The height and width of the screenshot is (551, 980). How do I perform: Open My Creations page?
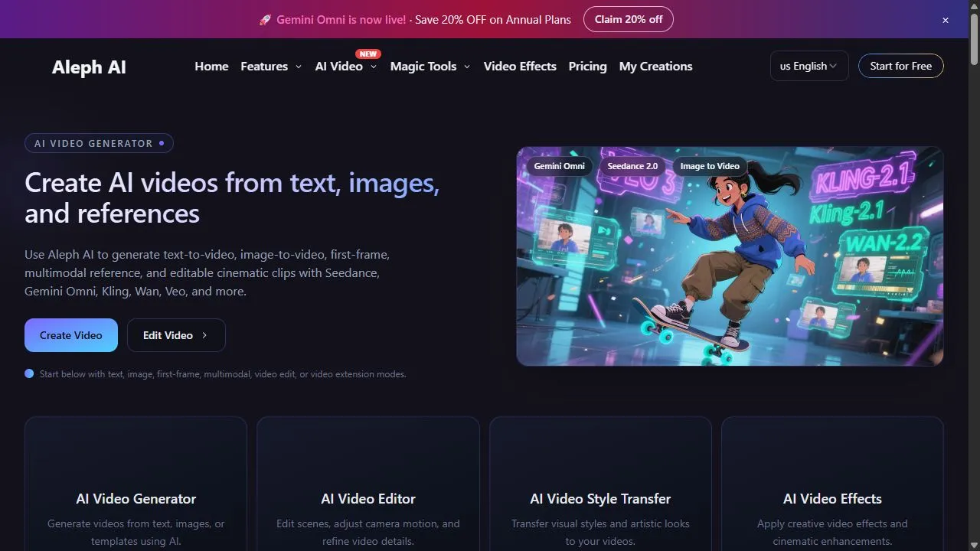click(655, 67)
